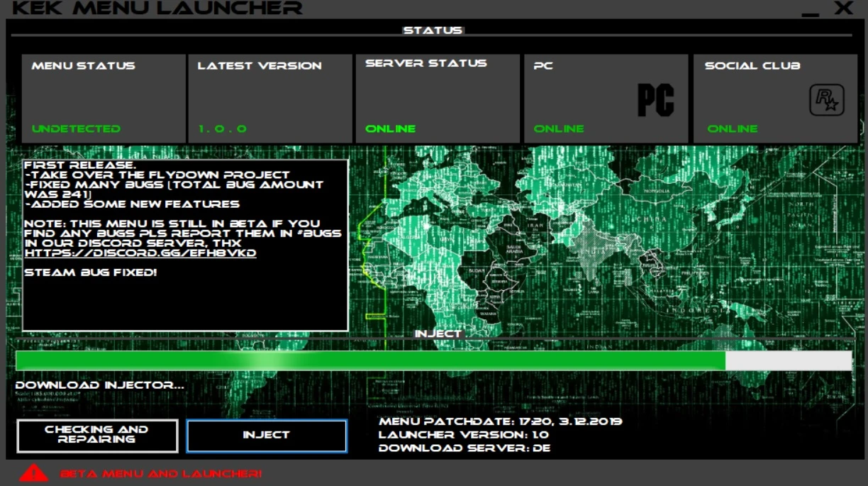This screenshot has width=868, height=486.
Task: Click the green UNDETECTED status text
Action: coord(76,129)
